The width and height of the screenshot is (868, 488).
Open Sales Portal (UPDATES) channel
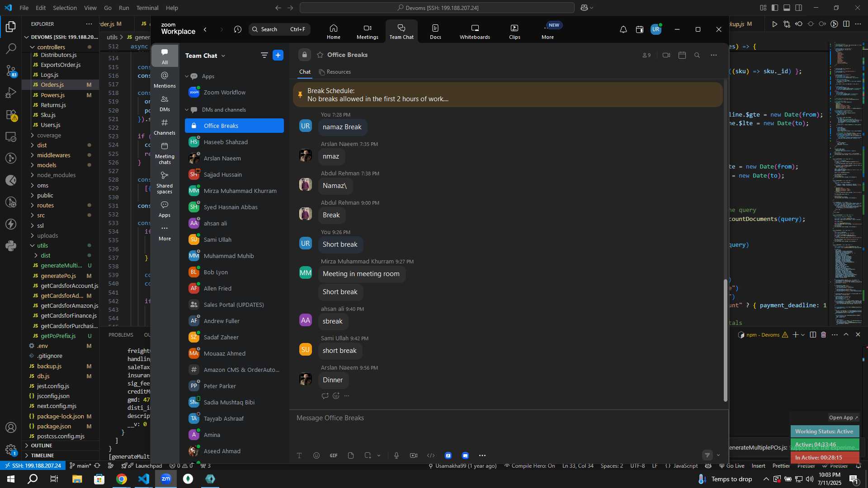tap(234, 305)
